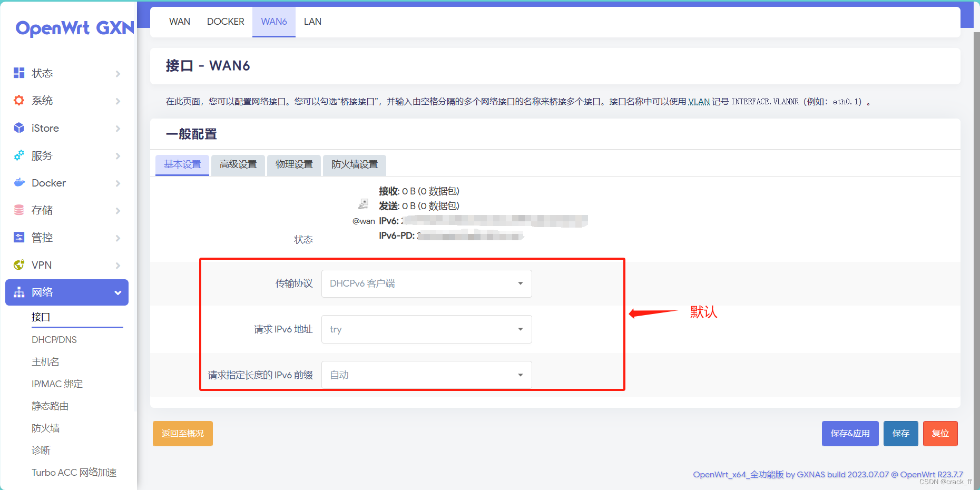Image resolution: width=980 pixels, height=490 pixels.
Task: Open the 状态 status panel icon
Action: pyautogui.click(x=19, y=73)
